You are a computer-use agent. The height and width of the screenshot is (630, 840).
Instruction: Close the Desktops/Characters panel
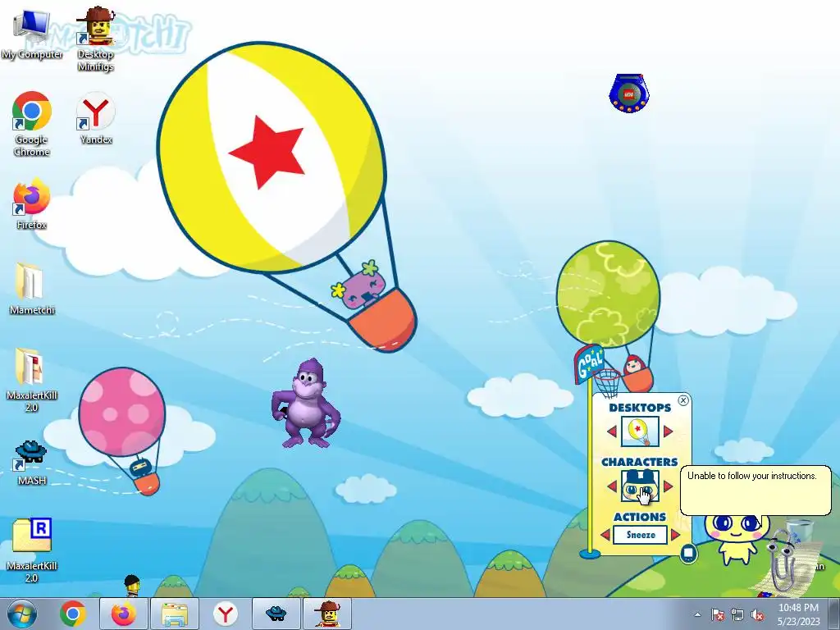click(683, 400)
